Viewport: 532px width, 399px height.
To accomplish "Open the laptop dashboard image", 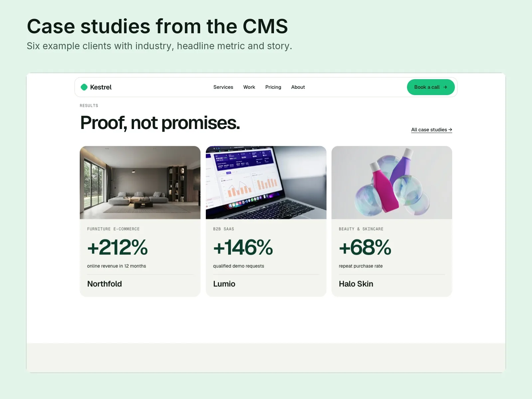I will pyautogui.click(x=266, y=183).
